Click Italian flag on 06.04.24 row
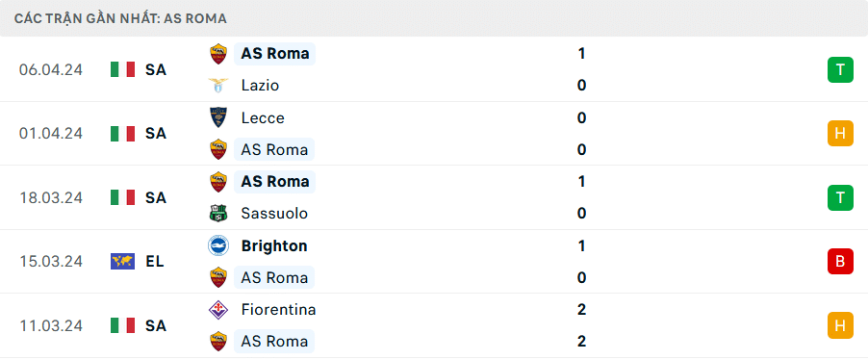 pyautogui.click(x=123, y=69)
